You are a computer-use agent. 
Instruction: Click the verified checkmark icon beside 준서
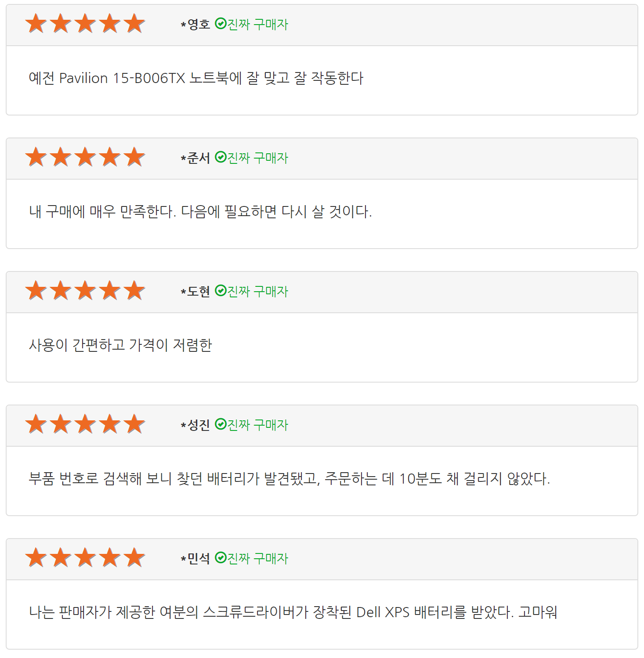pyautogui.click(x=221, y=157)
